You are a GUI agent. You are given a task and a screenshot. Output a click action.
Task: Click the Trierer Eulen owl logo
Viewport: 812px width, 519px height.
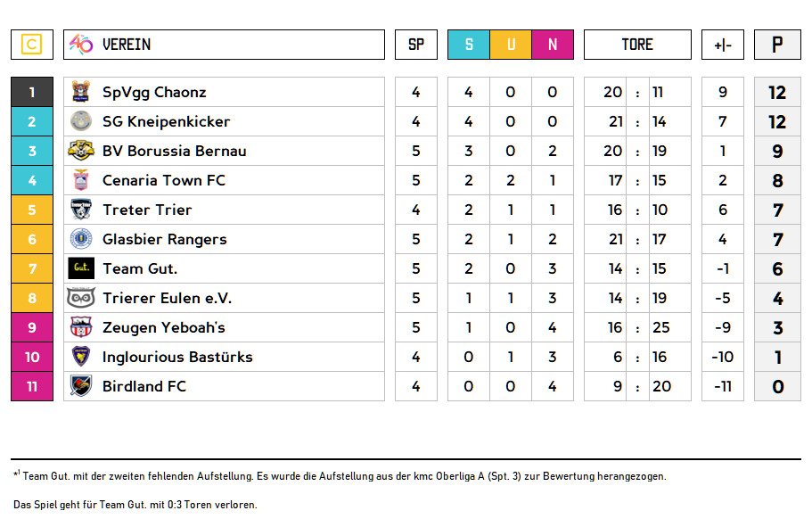[x=81, y=298]
